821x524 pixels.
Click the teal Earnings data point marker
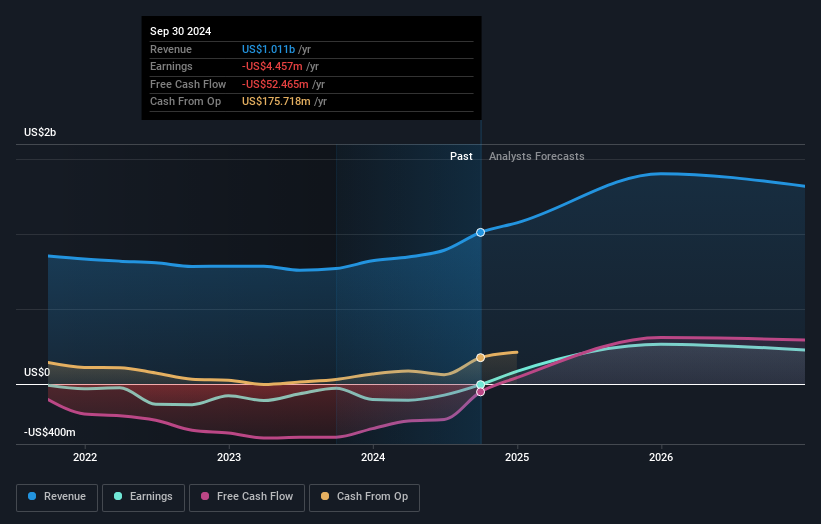click(480, 385)
